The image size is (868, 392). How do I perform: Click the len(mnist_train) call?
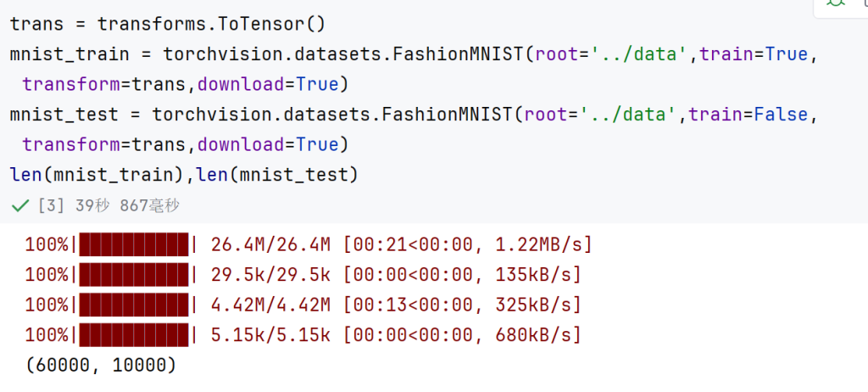(x=97, y=175)
